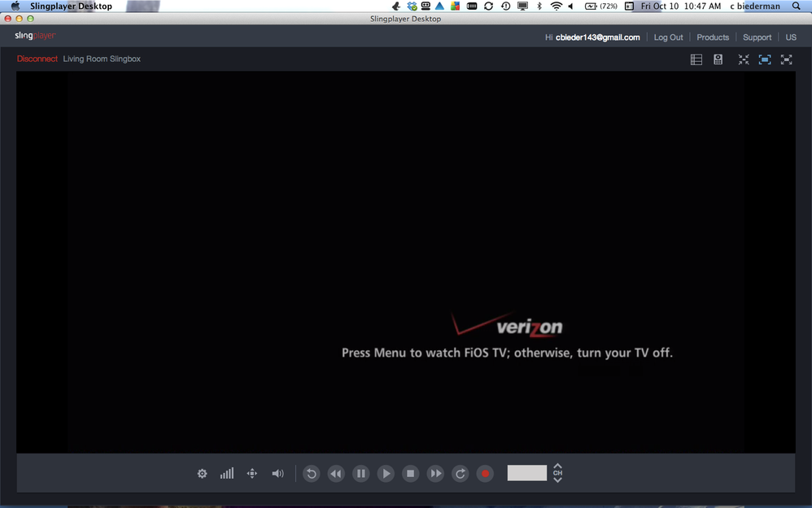Click the play button
Image resolution: width=812 pixels, height=508 pixels.
(x=386, y=473)
